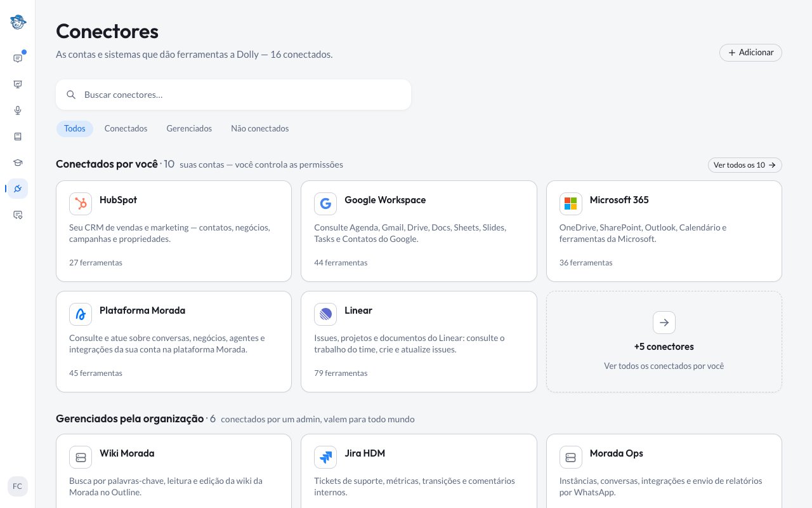This screenshot has width=812, height=508.
Task: Open the presentation screen icon in the sidebar
Action: click(x=18, y=84)
